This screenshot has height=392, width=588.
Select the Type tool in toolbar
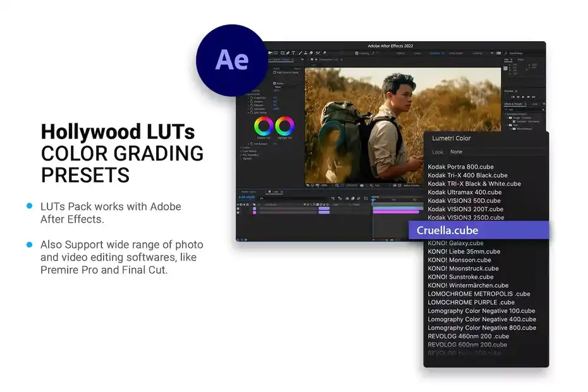click(293, 53)
